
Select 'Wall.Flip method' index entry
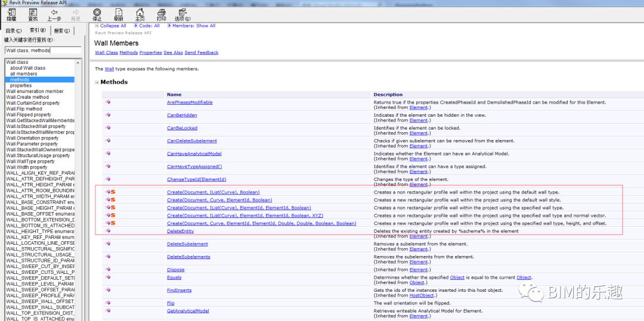[24, 108]
